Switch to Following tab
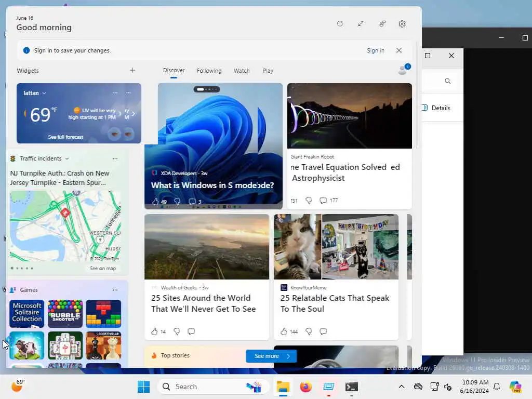The image size is (532, 399). [x=209, y=71]
